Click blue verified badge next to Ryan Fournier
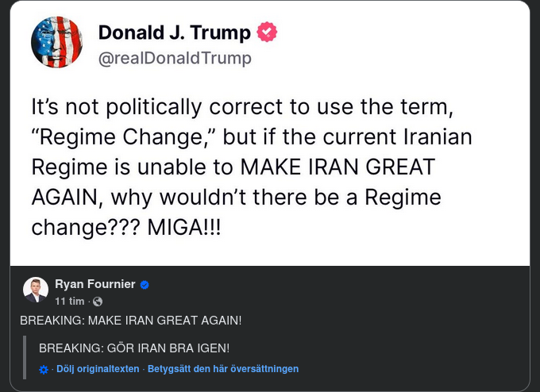This screenshot has height=392, width=540. pyautogui.click(x=145, y=285)
